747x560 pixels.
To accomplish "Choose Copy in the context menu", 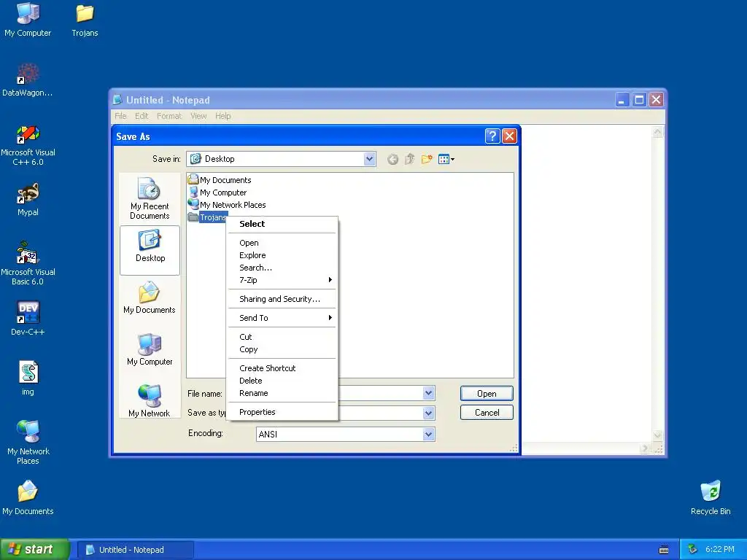I will click(x=282, y=349).
